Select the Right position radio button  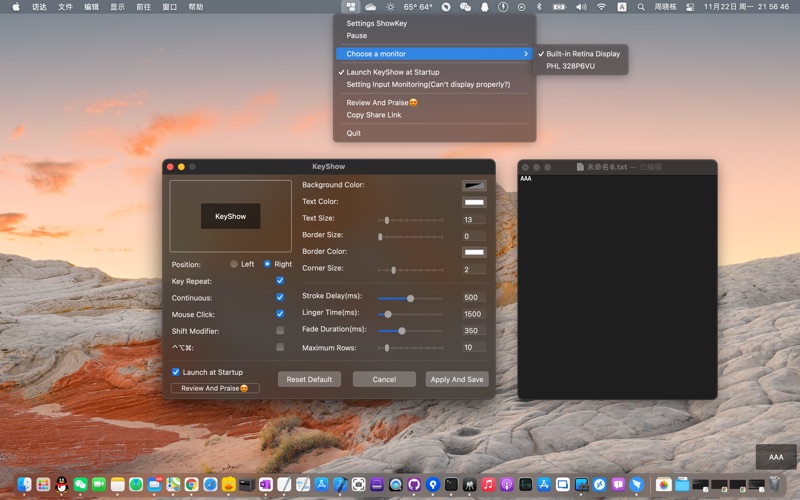point(267,264)
